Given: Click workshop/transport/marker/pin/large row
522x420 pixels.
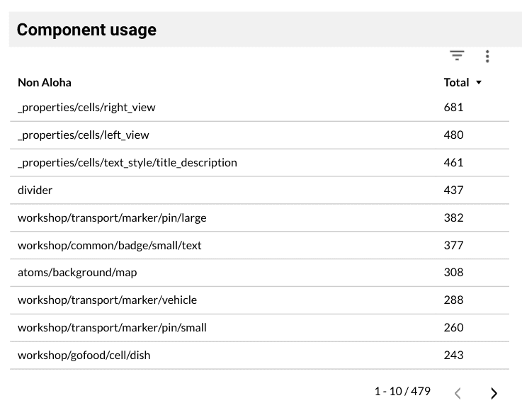Looking at the screenshot, I should (112, 217).
